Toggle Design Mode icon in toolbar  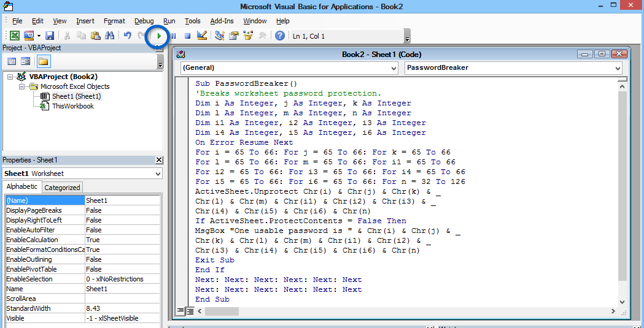point(201,36)
